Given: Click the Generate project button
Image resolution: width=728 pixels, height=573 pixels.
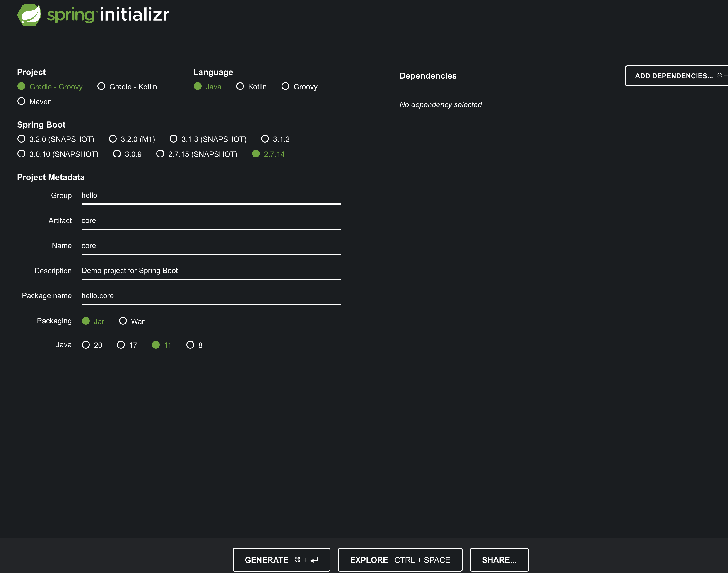Looking at the screenshot, I should click(x=281, y=560).
